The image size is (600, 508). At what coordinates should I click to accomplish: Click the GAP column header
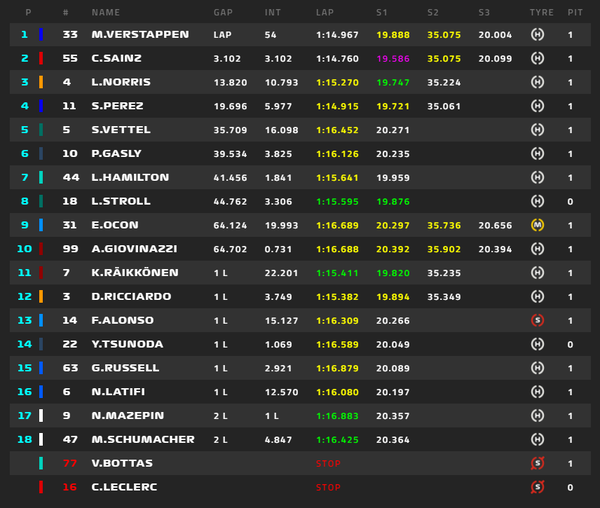[x=223, y=13]
